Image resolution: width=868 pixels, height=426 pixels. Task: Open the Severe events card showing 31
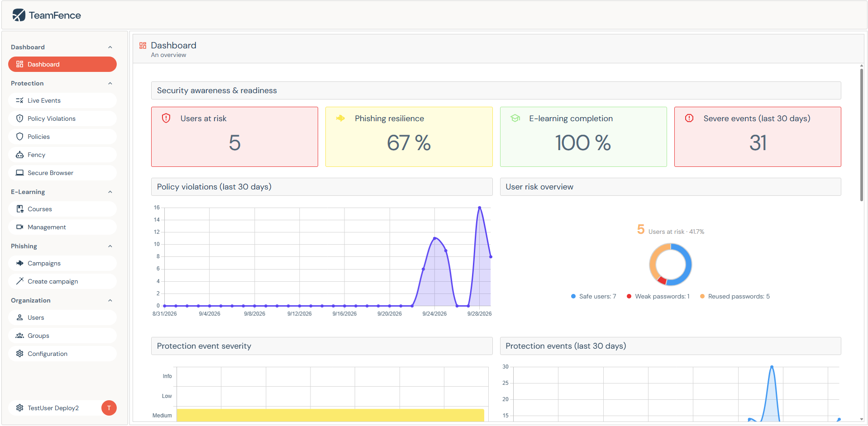(x=758, y=137)
